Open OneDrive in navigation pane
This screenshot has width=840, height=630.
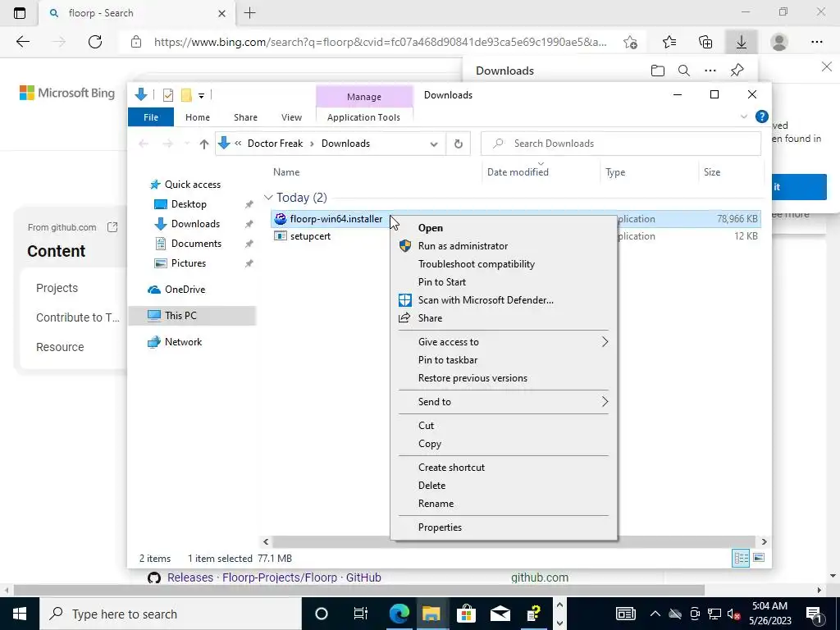click(185, 290)
